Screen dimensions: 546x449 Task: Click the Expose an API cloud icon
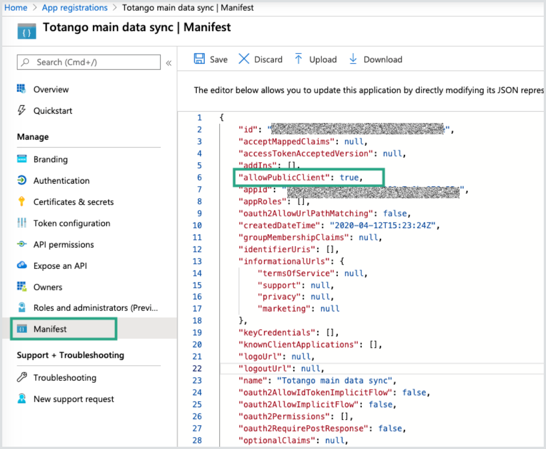click(22, 265)
